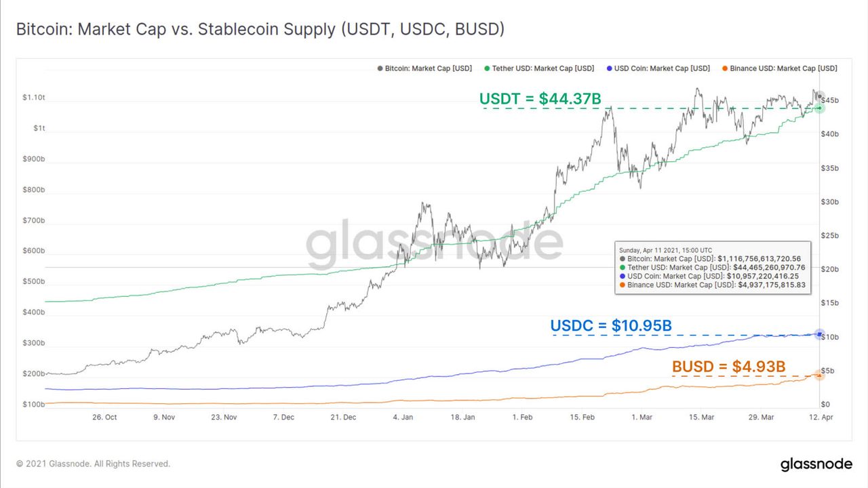Click the orange BUSD endpoint marker on chart
Viewport: 868px width, 488px height.
(x=819, y=375)
